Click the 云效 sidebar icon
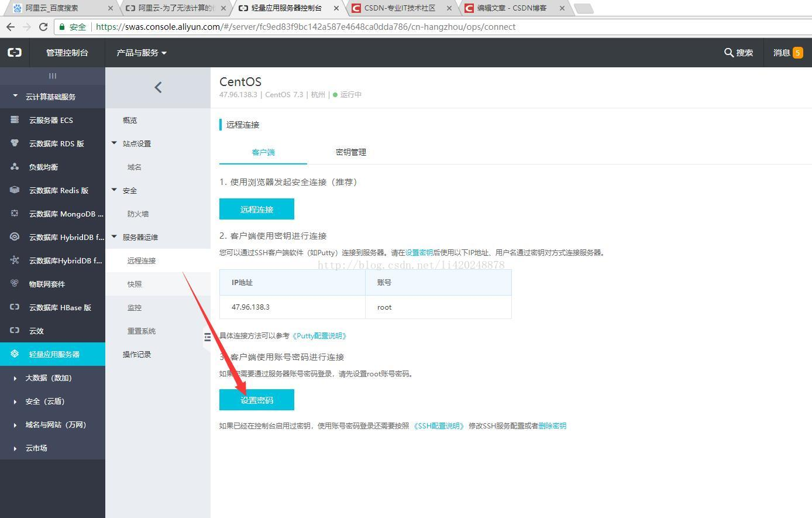 click(x=15, y=331)
